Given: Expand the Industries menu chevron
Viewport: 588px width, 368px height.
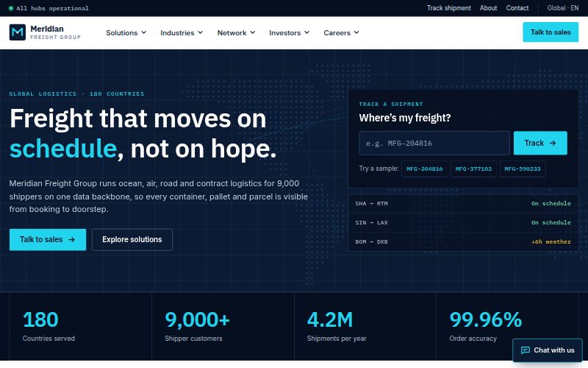Looking at the screenshot, I should [200, 32].
